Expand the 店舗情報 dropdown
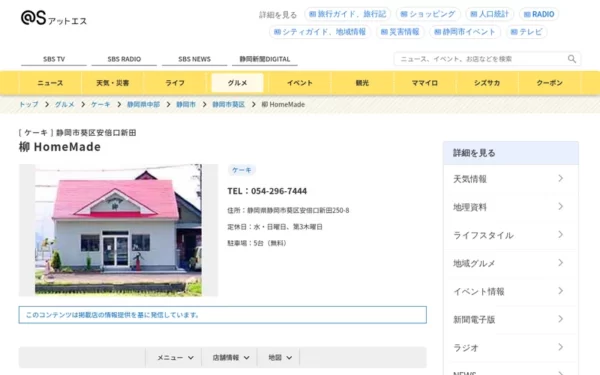The image size is (600, 375). 230,358
